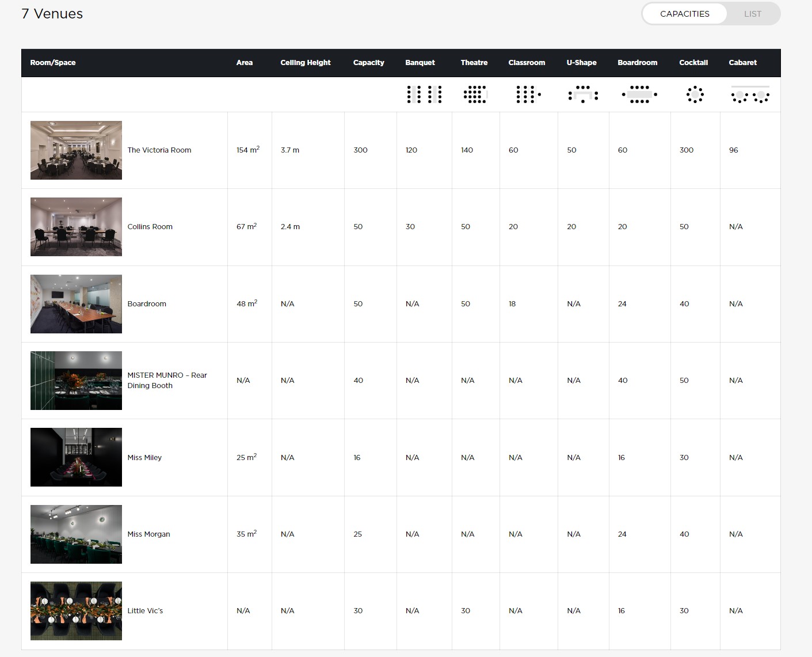Open the Collins Room thumbnail image
The width and height of the screenshot is (812, 657).
click(x=76, y=227)
